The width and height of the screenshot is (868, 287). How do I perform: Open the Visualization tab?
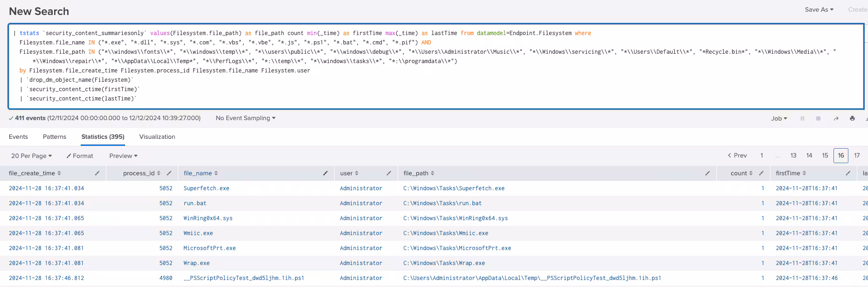[157, 137]
